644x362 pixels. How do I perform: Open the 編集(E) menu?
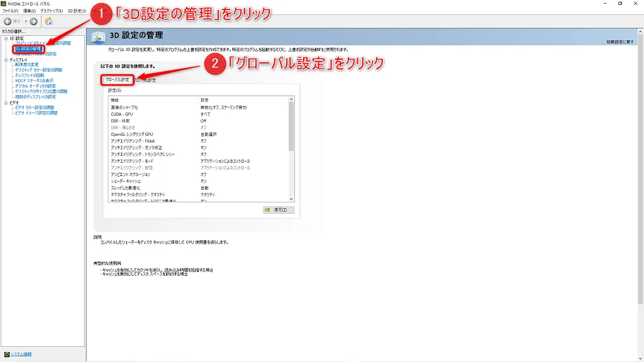tap(29, 11)
